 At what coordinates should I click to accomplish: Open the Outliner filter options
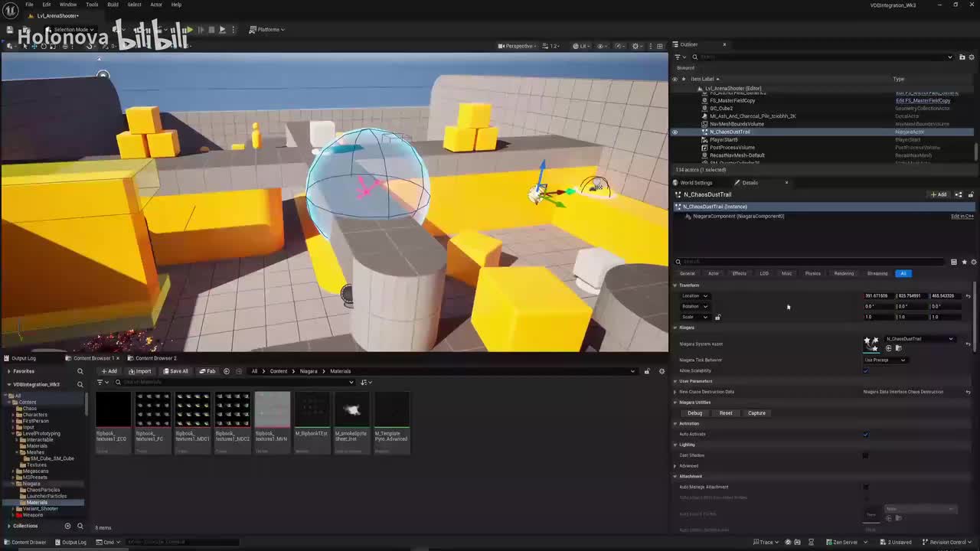(x=678, y=57)
